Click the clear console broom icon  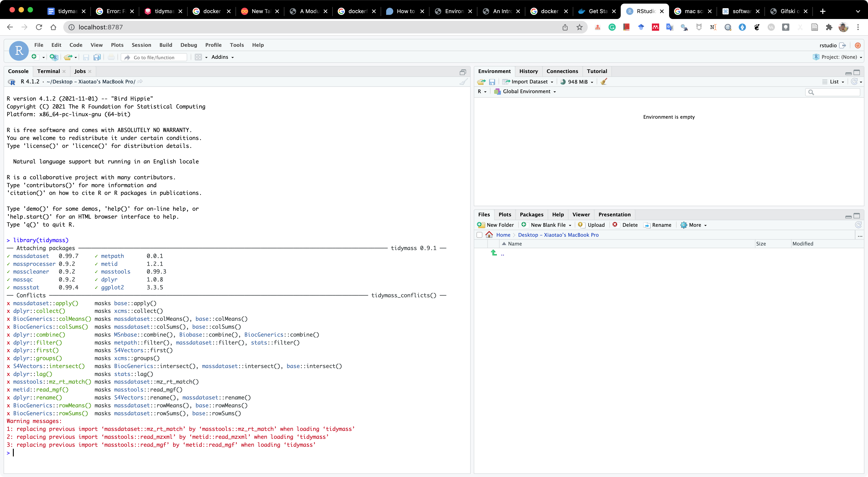click(464, 82)
